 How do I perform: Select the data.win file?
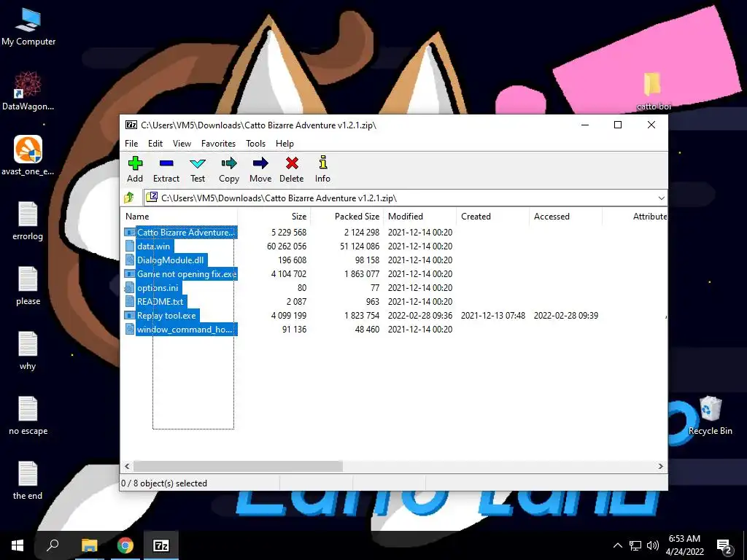[148, 246]
